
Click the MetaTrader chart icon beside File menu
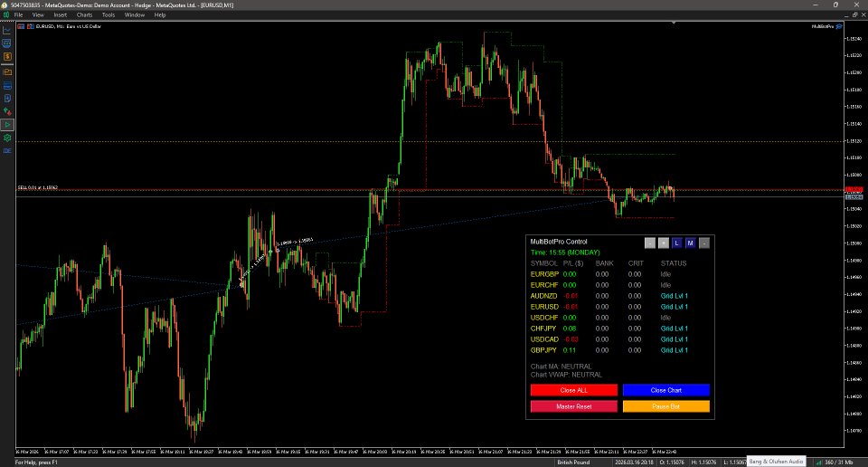pos(6,15)
